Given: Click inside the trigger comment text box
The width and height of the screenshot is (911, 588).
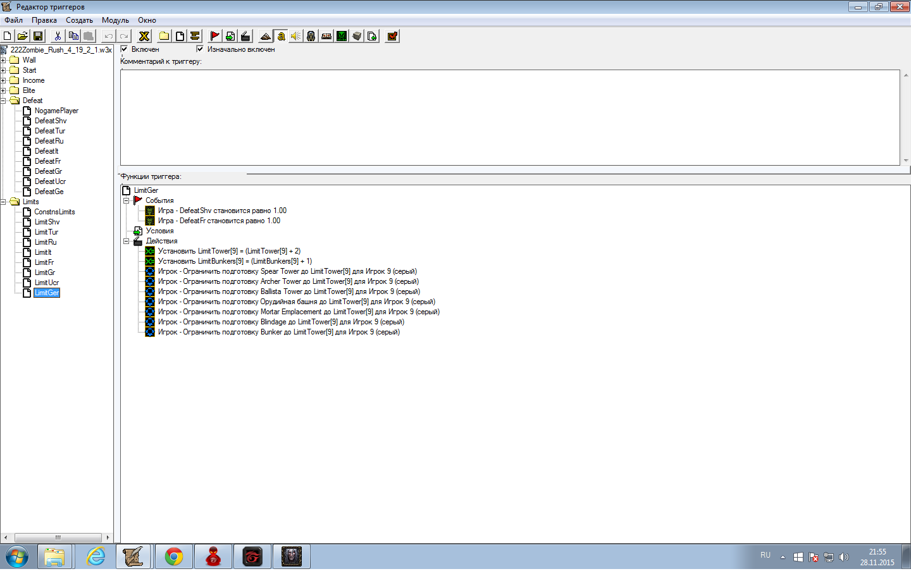Looking at the screenshot, I should [x=510, y=118].
